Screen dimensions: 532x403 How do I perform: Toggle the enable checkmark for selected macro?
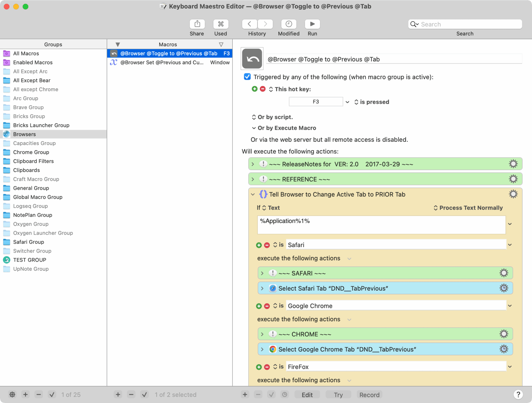(x=144, y=394)
